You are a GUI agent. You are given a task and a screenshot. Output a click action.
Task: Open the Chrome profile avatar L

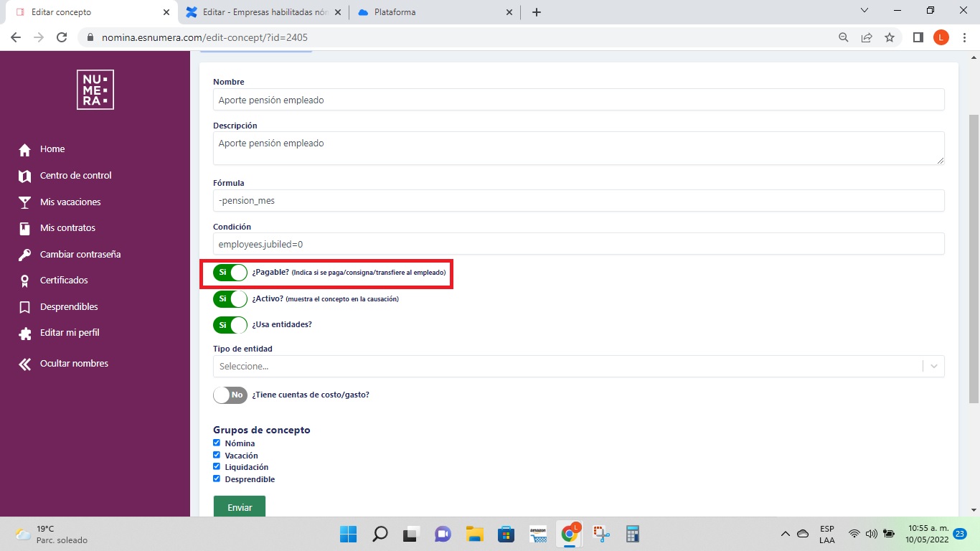[x=941, y=37]
